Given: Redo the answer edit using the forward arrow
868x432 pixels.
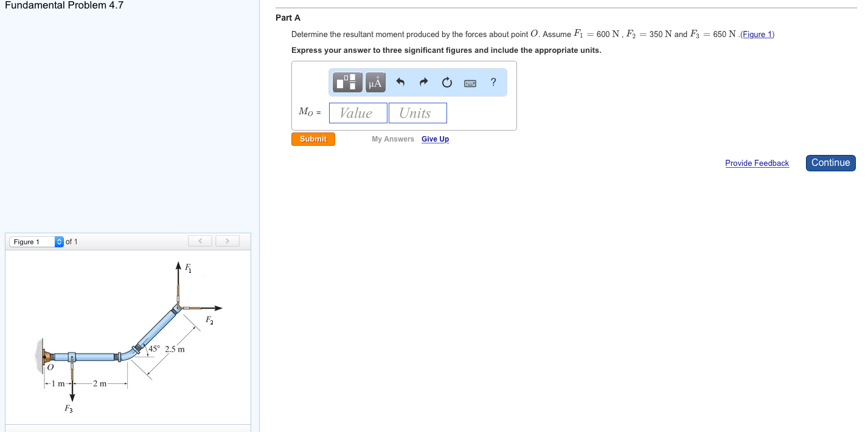Looking at the screenshot, I should coord(423,82).
